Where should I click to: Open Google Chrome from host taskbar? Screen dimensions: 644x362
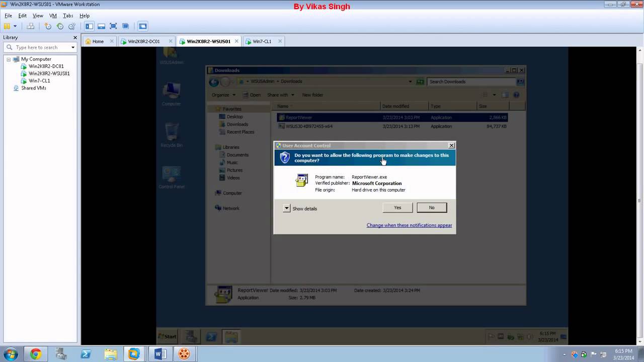point(35,354)
